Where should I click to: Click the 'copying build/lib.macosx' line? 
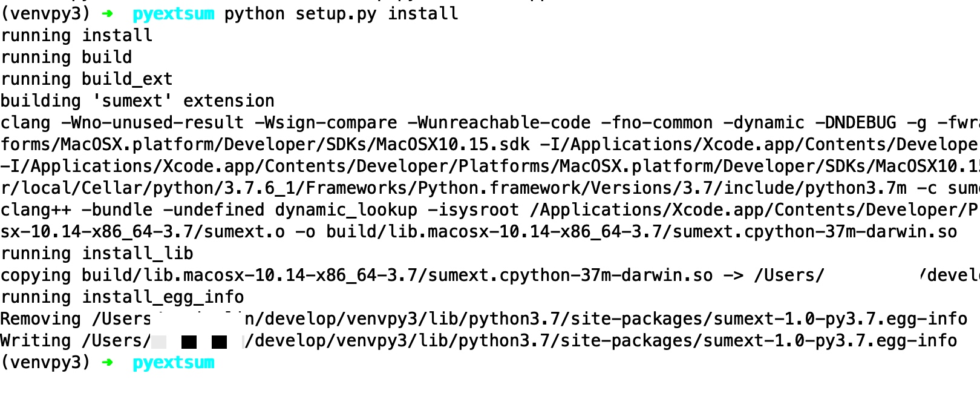pos(490,276)
